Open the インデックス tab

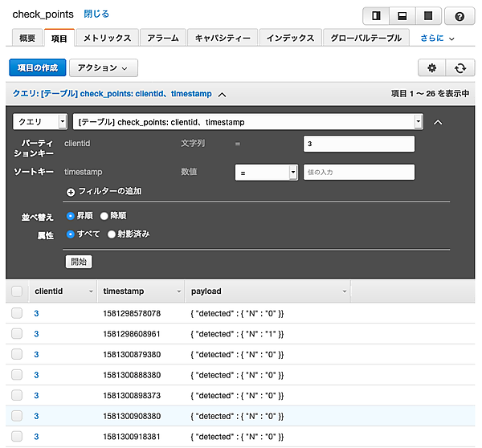pyautogui.click(x=290, y=38)
